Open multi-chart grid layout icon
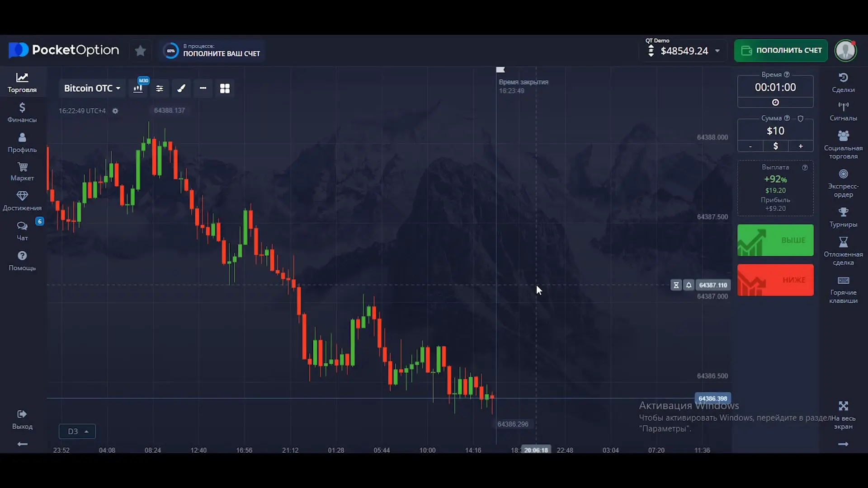The height and width of the screenshot is (488, 868). point(225,89)
